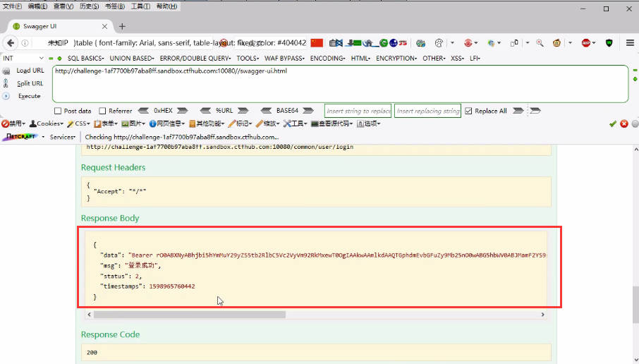Image resolution: width=639 pixels, height=364 pixels.
Task: Click the Netcraft toolbar logo
Action: (21, 137)
